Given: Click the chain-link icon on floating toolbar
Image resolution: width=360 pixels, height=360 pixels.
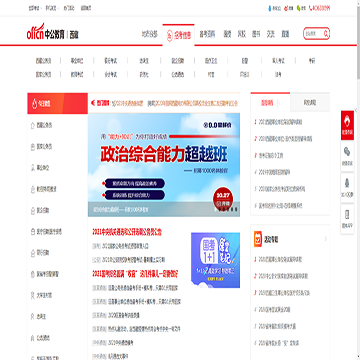Looking at the screenshot, I should click(347, 152).
